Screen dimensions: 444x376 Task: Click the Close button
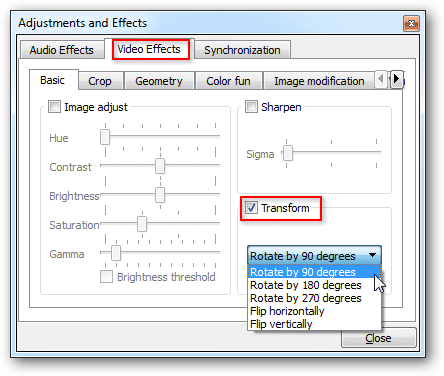click(378, 338)
